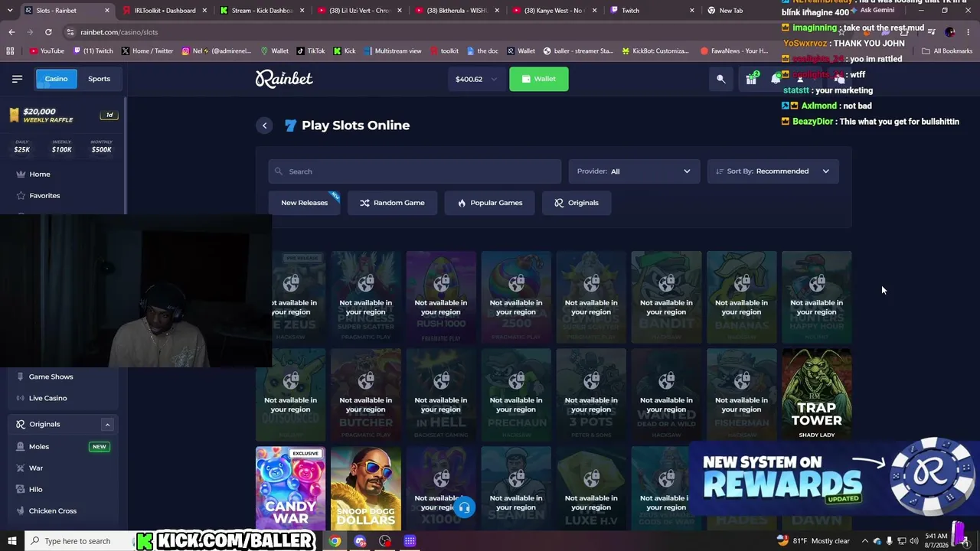Open the rewards gift icon
Screen dimensions: 980x551
[x=751, y=79]
